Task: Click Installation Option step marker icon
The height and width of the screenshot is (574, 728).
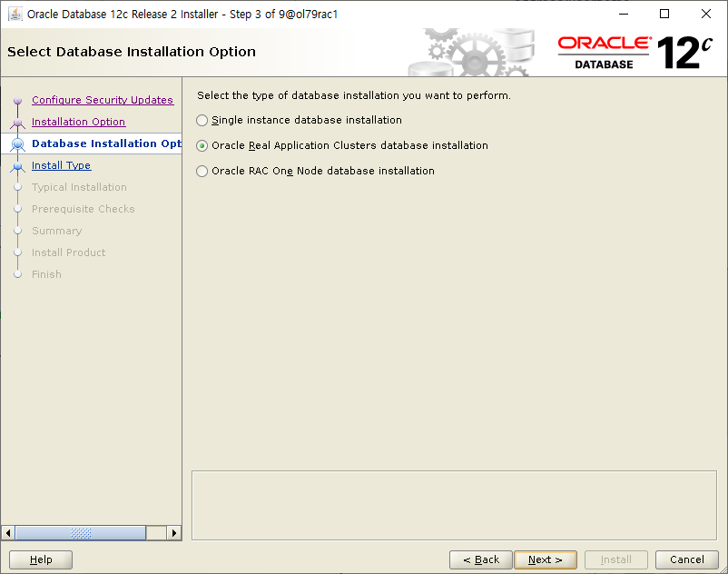Action: 17,123
